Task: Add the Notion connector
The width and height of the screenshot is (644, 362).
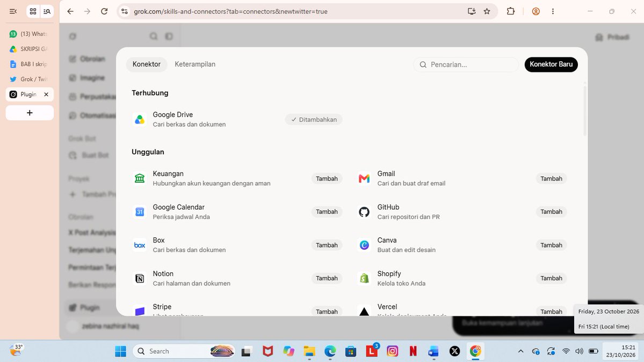Action: click(327, 278)
